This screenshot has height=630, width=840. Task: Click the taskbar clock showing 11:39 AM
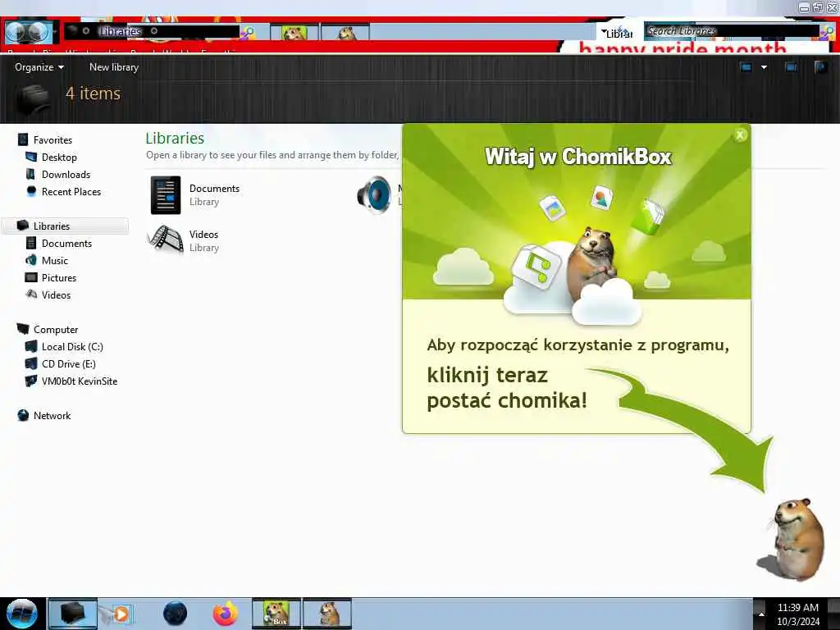(x=797, y=614)
